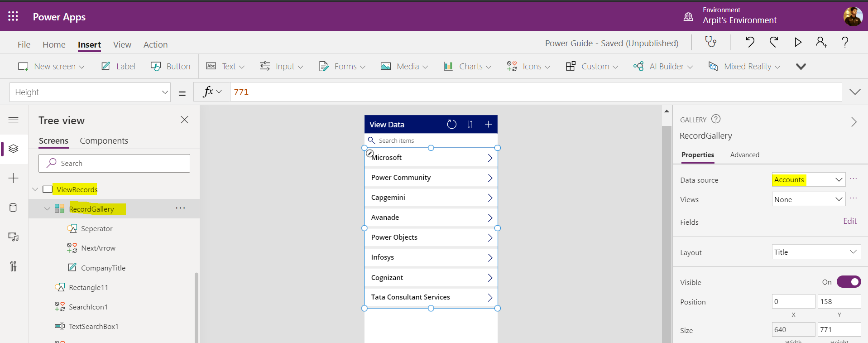Open the Layout Title dropdown
The width and height of the screenshot is (868, 343).
click(x=816, y=252)
